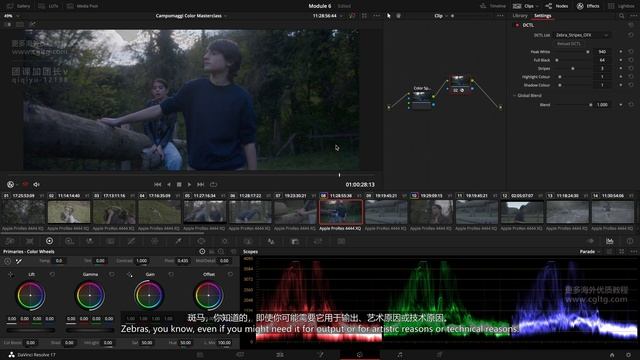
Task: Click the Blend value field
Action: point(602,105)
